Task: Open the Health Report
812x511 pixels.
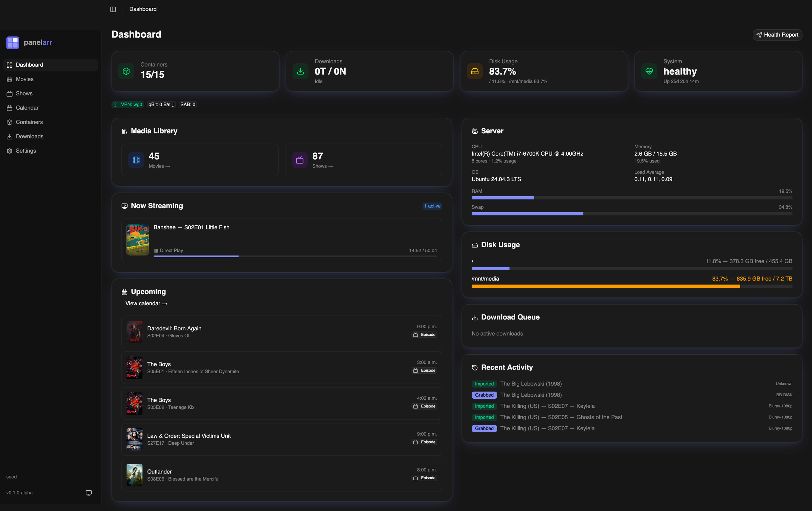Action: pos(777,35)
